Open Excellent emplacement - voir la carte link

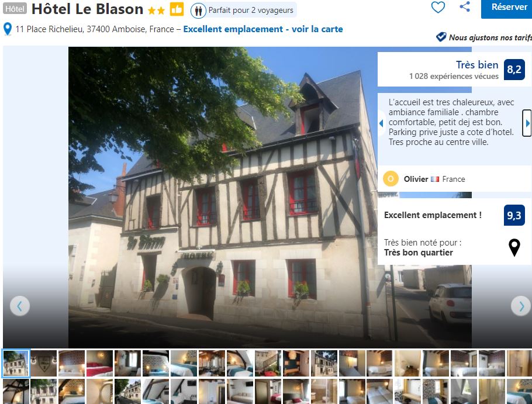[263, 29]
